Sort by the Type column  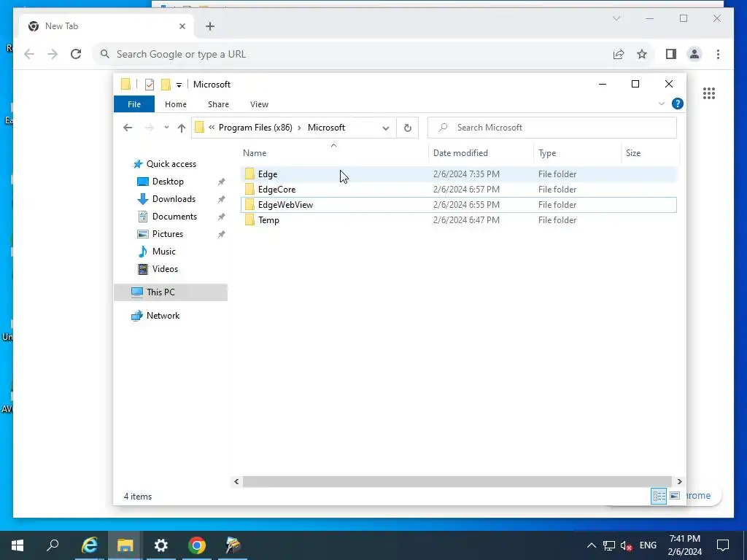click(x=547, y=153)
